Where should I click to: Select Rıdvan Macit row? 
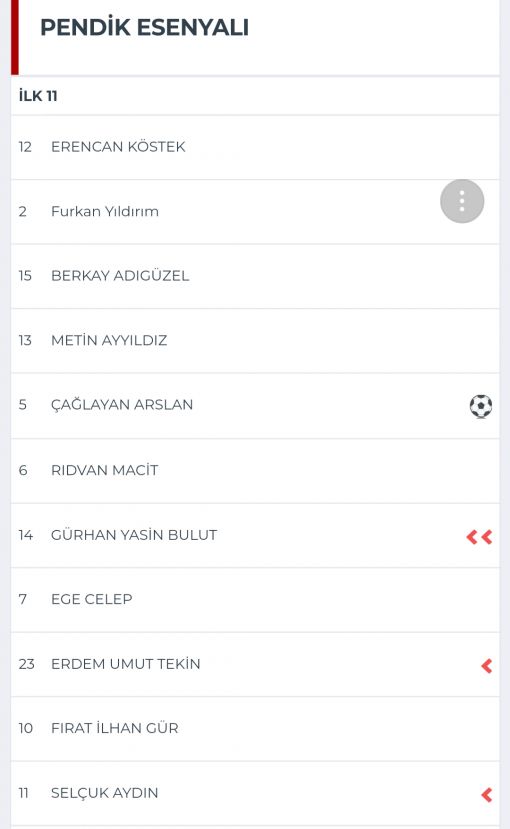255,471
